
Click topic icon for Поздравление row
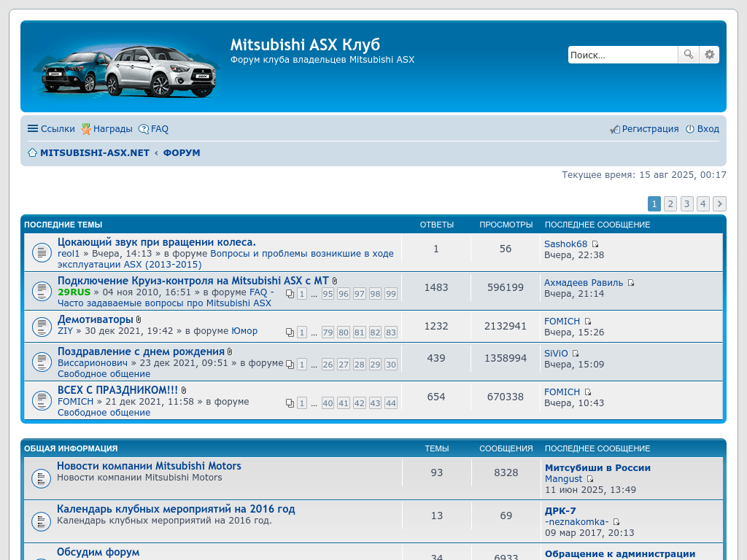tap(42, 362)
